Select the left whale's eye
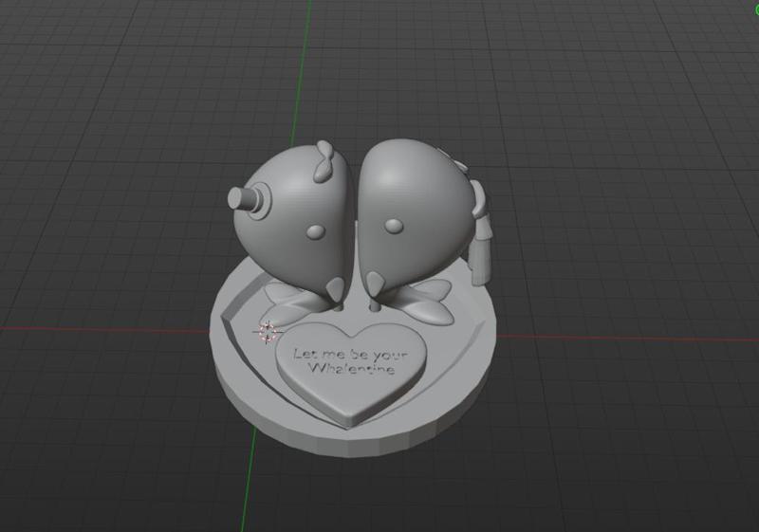 point(315,231)
